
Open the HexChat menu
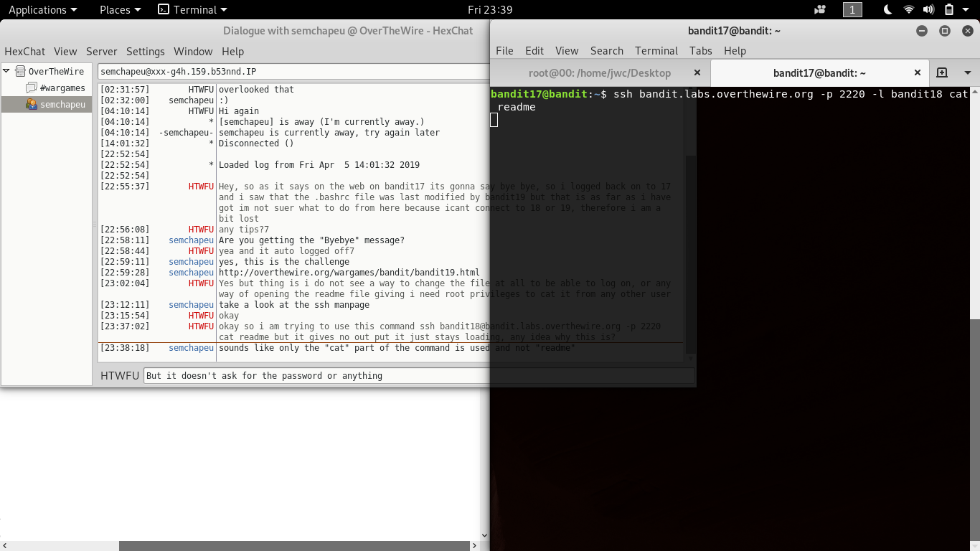24,52
